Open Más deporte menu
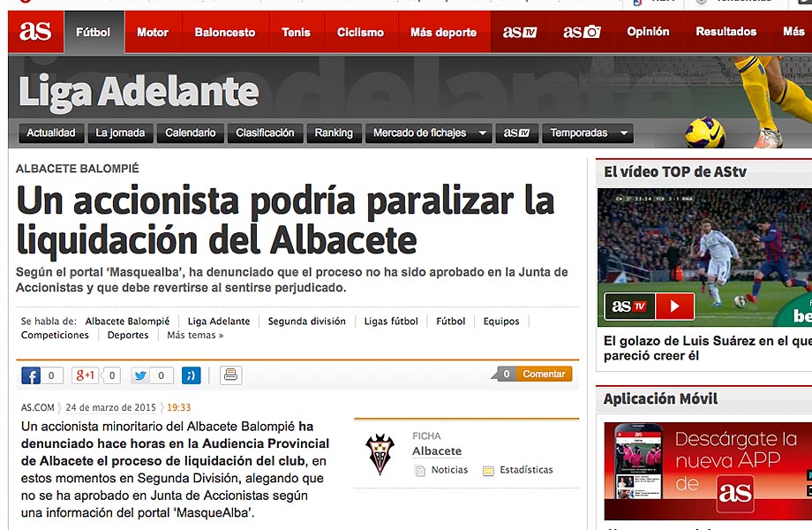Viewport: 812px width, 530px height. (444, 32)
